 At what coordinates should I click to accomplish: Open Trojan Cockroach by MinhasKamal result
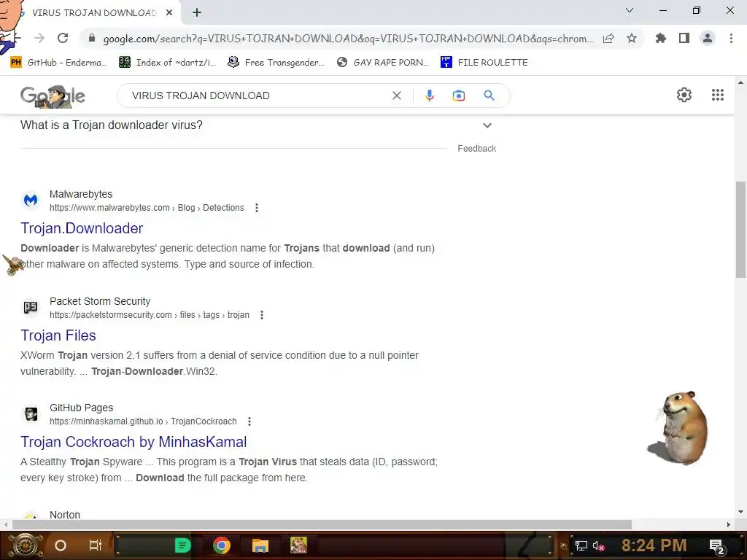133,442
